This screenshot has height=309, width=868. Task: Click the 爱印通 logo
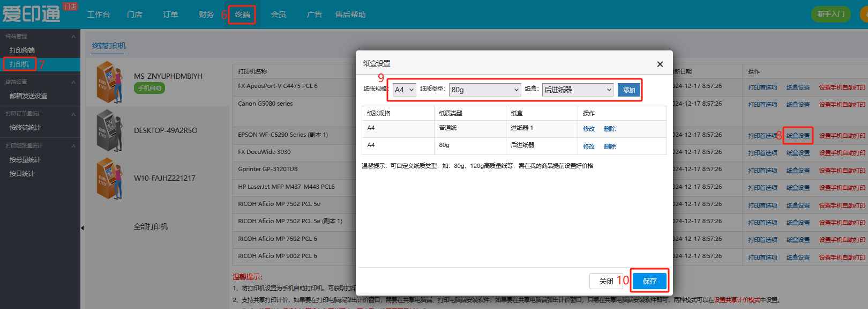(x=32, y=14)
